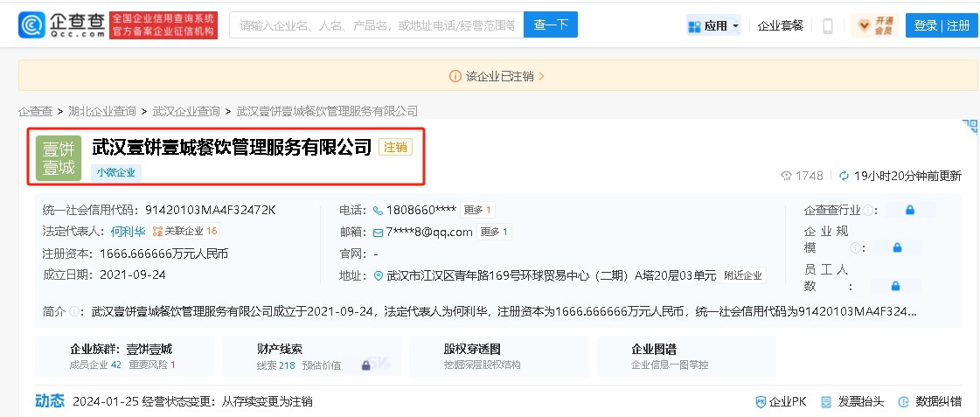
Task: Click the mobile phone app icon
Action: click(x=827, y=25)
